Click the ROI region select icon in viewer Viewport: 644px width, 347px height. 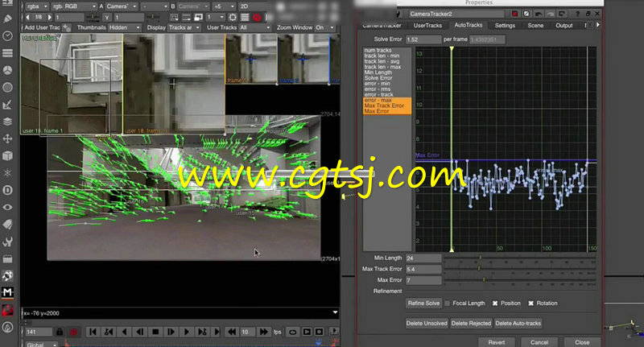coord(174,17)
